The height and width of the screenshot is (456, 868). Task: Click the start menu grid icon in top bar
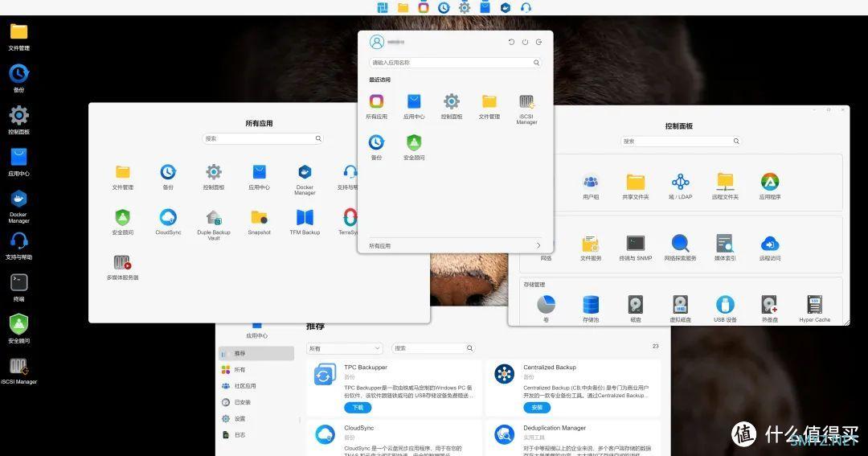tap(383, 7)
